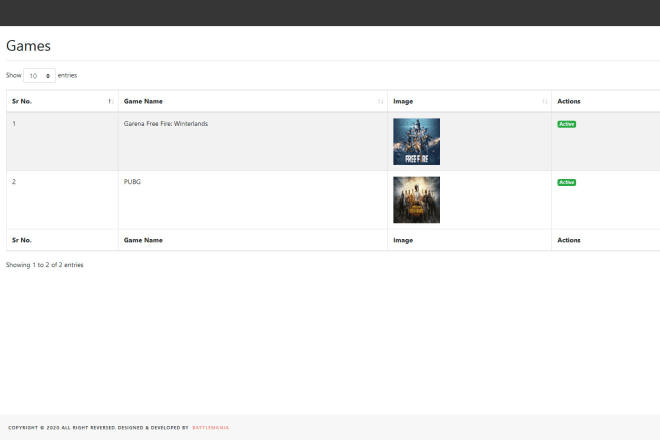Open PUBG game thumbnail image
This screenshot has height=440, width=660.
pyautogui.click(x=416, y=200)
